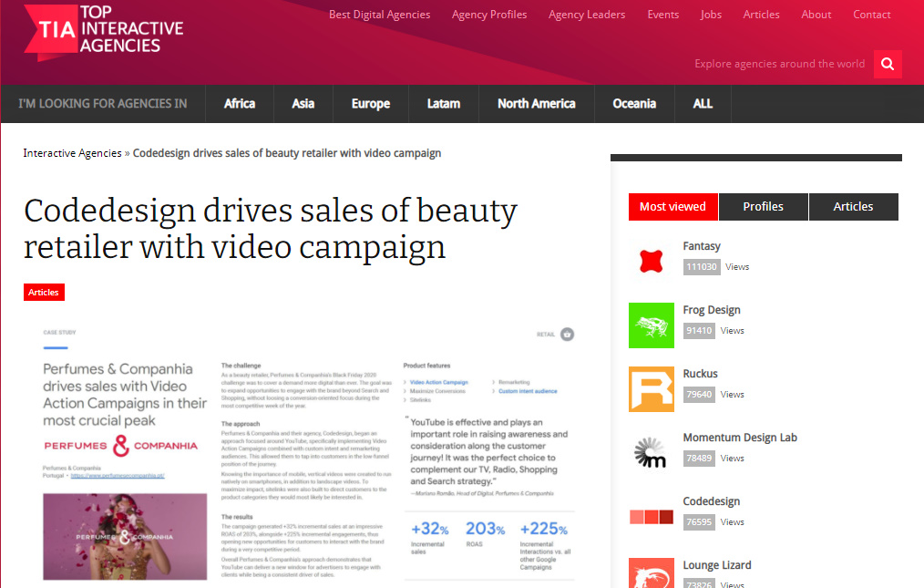Open Agency Profiles menu item
Screen dimensions: 924x588
[x=489, y=15]
